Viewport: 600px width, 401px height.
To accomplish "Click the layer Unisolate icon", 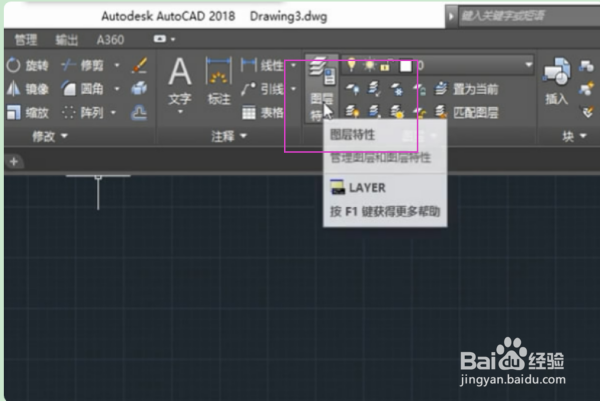I will [x=374, y=112].
